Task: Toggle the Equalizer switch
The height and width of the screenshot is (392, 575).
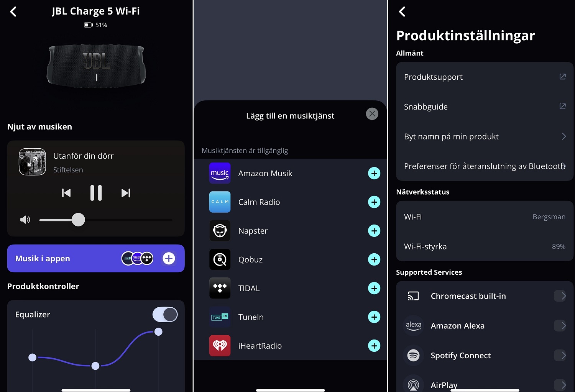Action: coord(165,315)
